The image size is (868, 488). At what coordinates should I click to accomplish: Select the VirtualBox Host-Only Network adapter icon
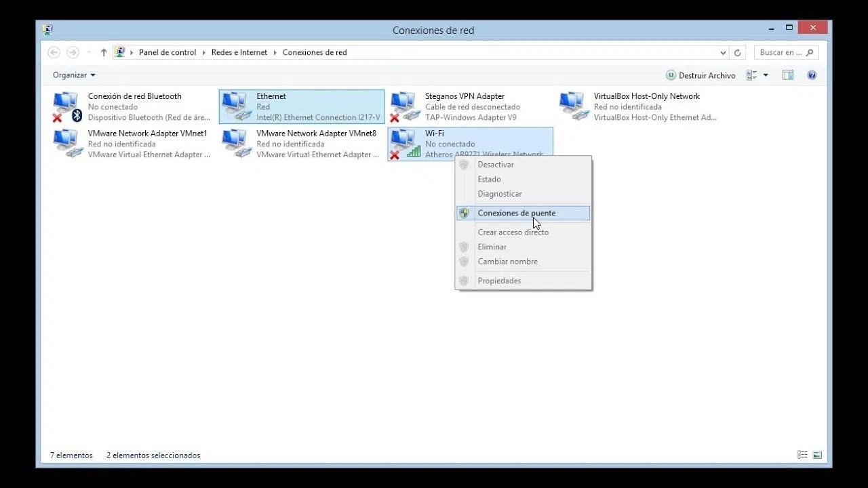click(x=573, y=106)
